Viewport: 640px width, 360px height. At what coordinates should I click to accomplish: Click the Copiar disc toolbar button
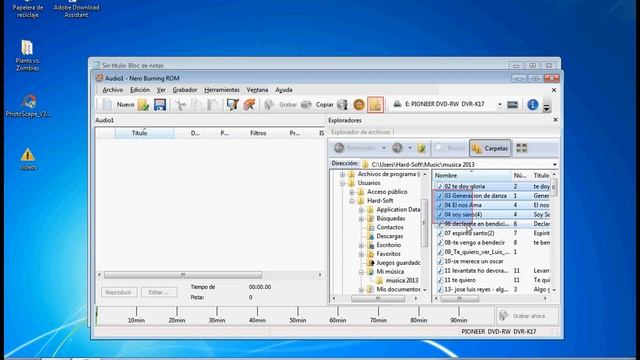coord(317,104)
